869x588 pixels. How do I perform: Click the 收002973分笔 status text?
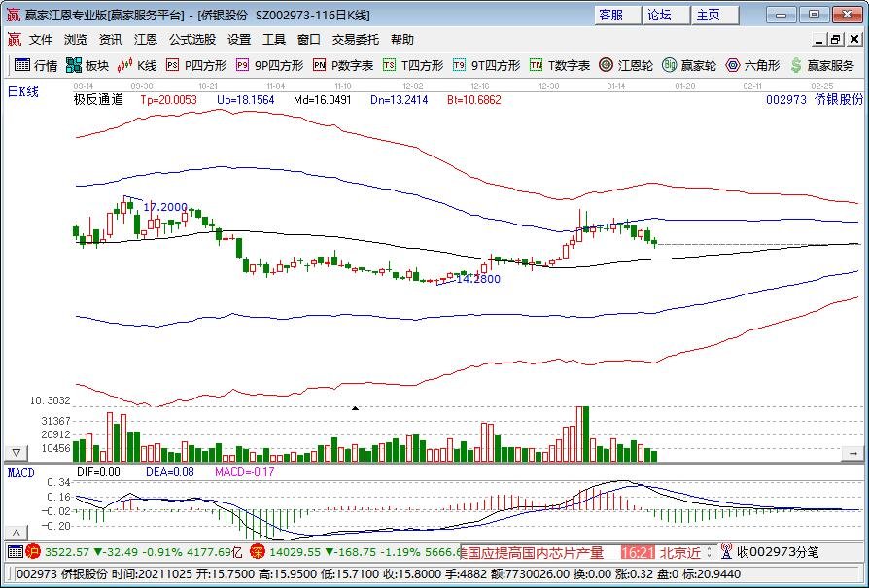pyautogui.click(x=778, y=552)
